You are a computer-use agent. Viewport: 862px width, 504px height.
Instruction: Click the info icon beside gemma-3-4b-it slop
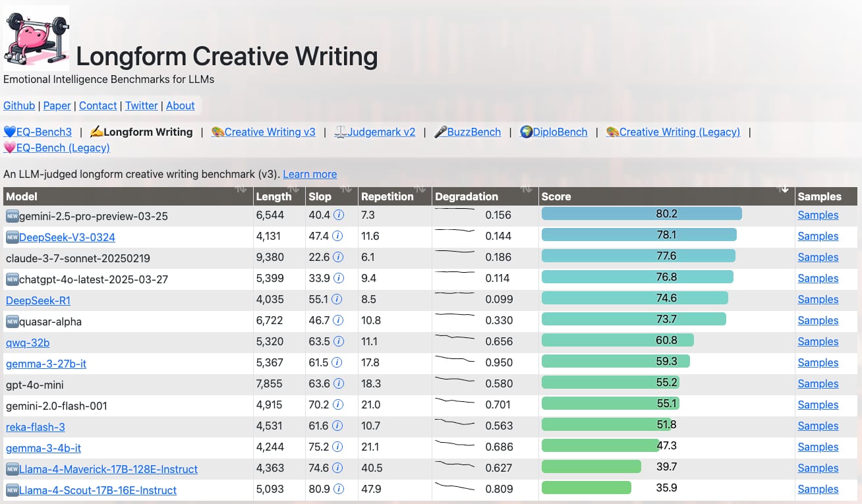(x=337, y=447)
